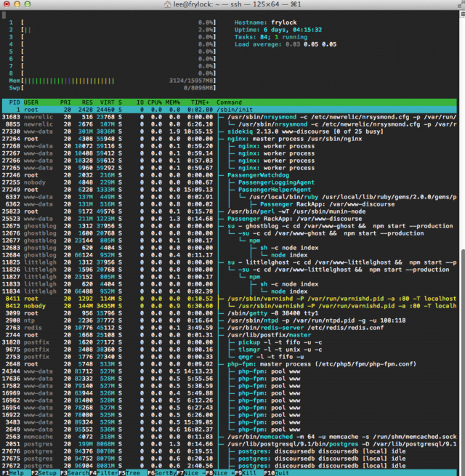The height and width of the screenshot is (476, 465).
Task: Select postgres discoursedb row PID 27676
Action: (229, 451)
